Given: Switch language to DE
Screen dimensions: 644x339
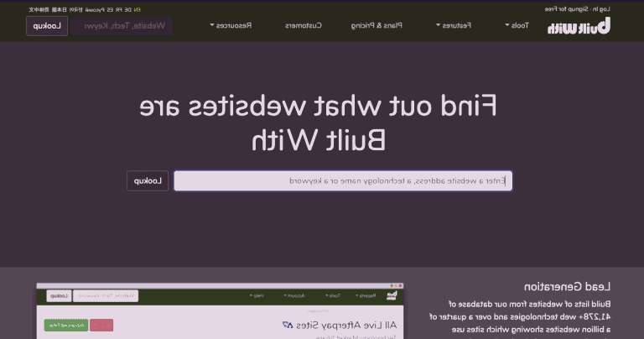Looking at the screenshot, I should pos(127,9).
